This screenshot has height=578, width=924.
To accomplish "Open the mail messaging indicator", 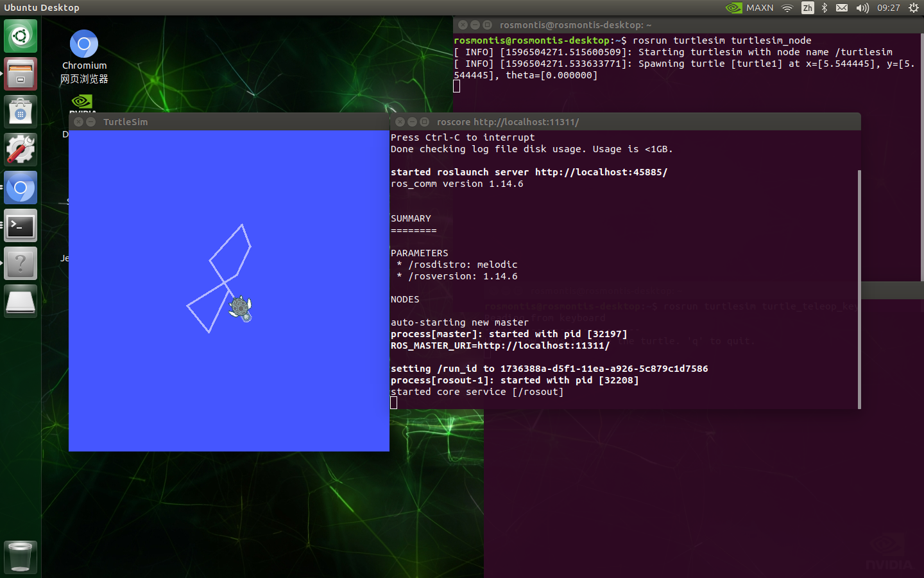I will (842, 8).
